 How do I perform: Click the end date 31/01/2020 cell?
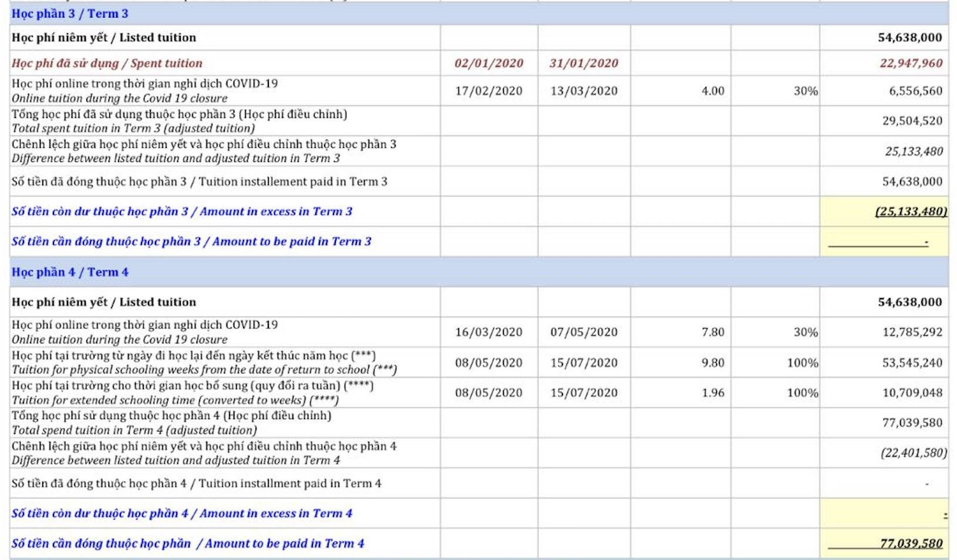(584, 63)
